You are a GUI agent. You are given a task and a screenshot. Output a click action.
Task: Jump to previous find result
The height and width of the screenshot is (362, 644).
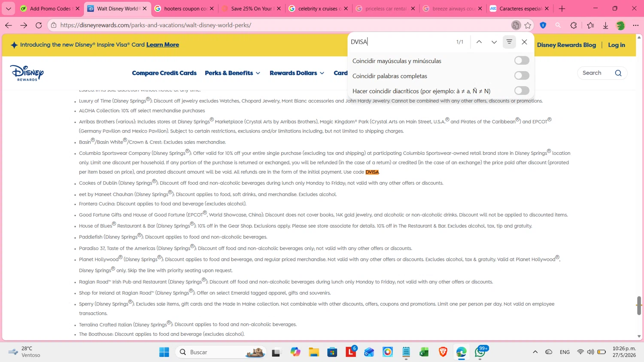pos(479,42)
